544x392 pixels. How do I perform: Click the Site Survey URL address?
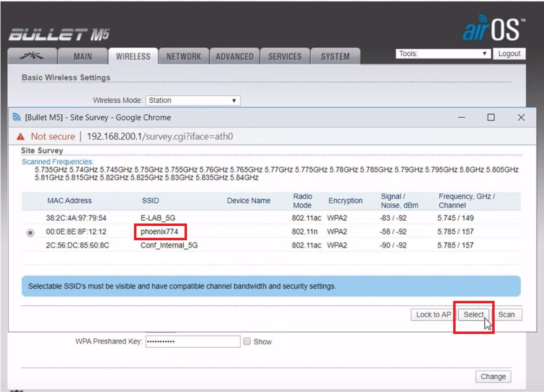click(x=160, y=136)
